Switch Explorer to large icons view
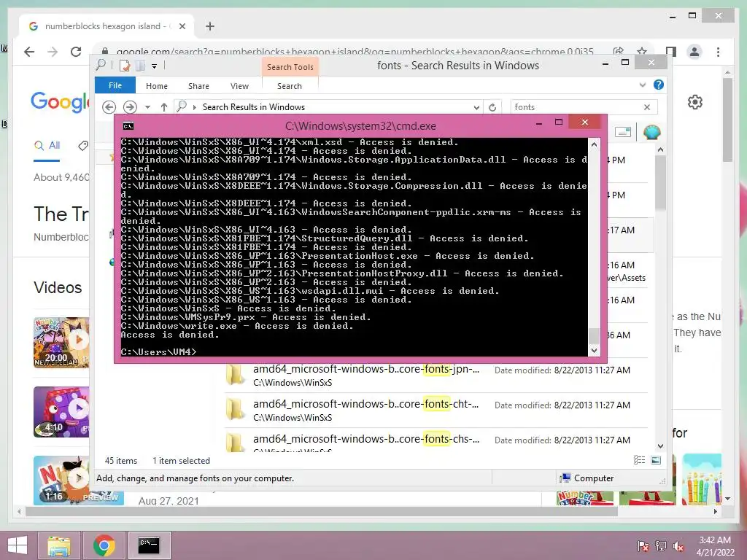The height and width of the screenshot is (560, 747). [656, 460]
